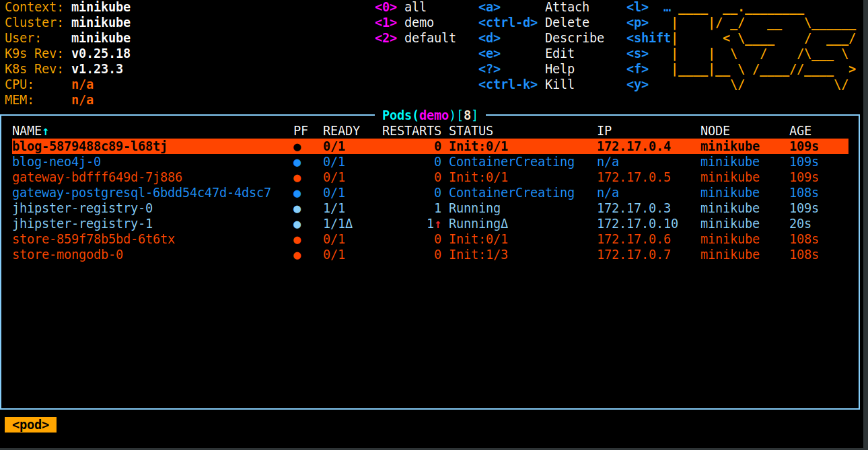
Task: Click the Delete <ctrl-d> command
Action: 540,23
